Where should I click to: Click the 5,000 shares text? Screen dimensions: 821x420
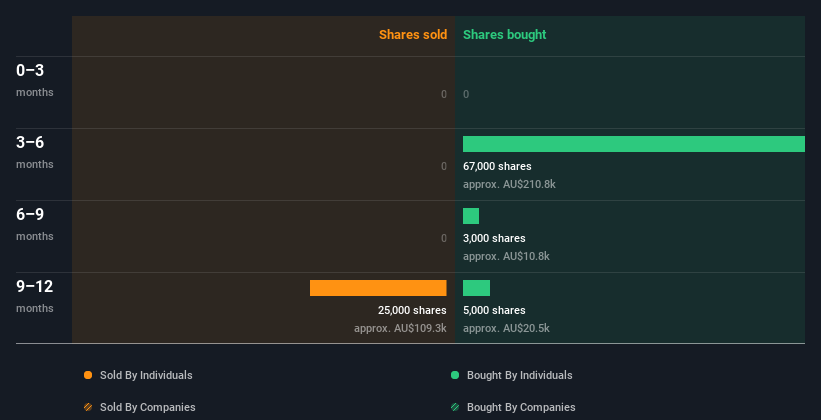pyautogui.click(x=494, y=310)
